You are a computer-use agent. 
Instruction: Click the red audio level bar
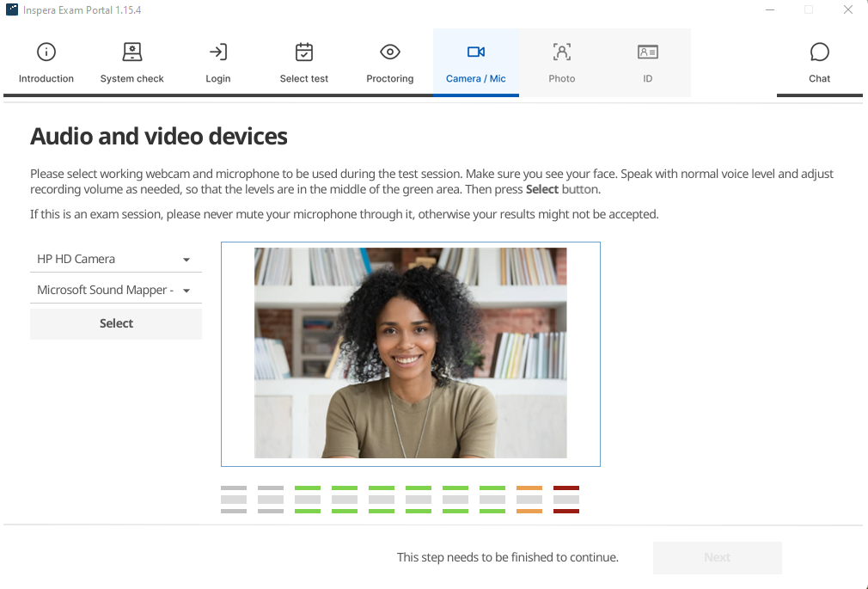[x=566, y=500]
